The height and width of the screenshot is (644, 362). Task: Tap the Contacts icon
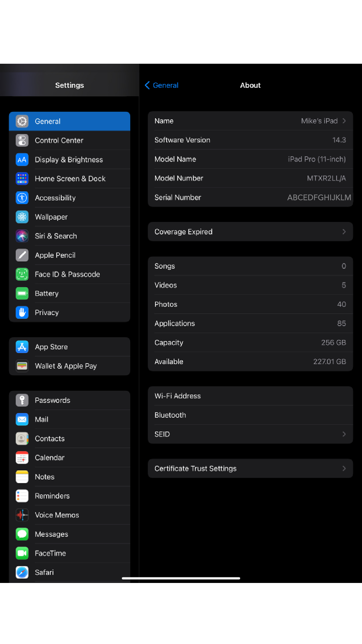click(22, 439)
